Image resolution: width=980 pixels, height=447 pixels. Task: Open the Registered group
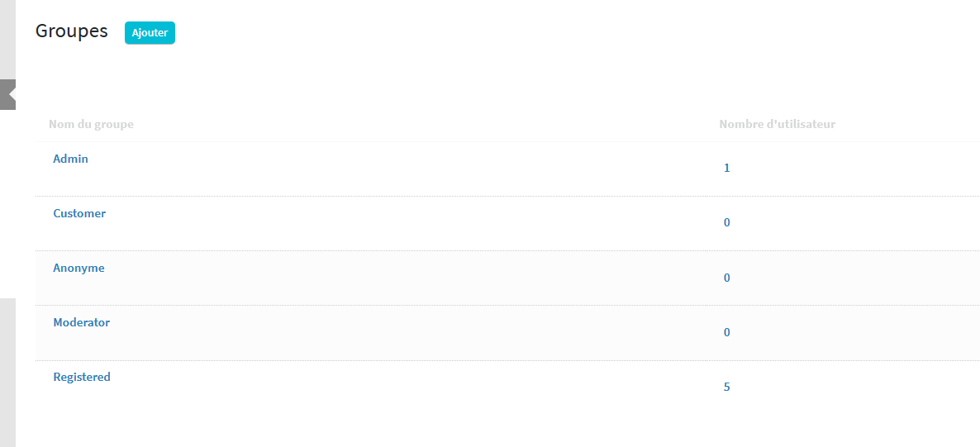(82, 377)
